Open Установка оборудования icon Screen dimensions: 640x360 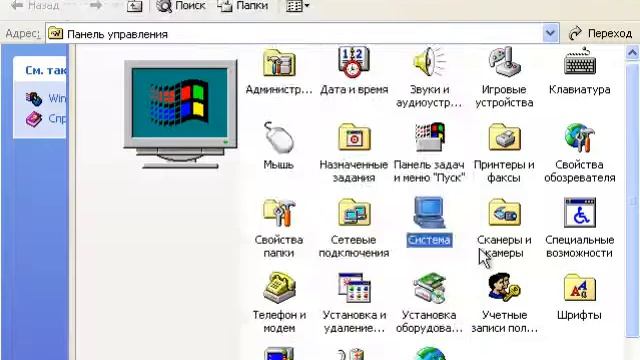click(429, 288)
